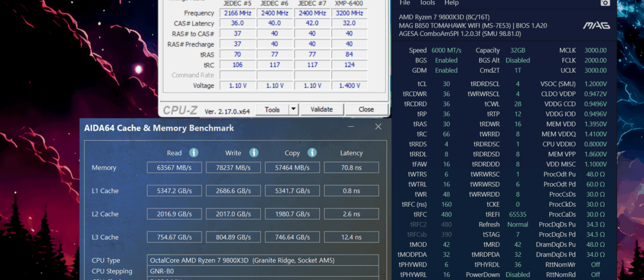Click the tPHYRDL value 36
644x280 pixels.
[517, 265]
